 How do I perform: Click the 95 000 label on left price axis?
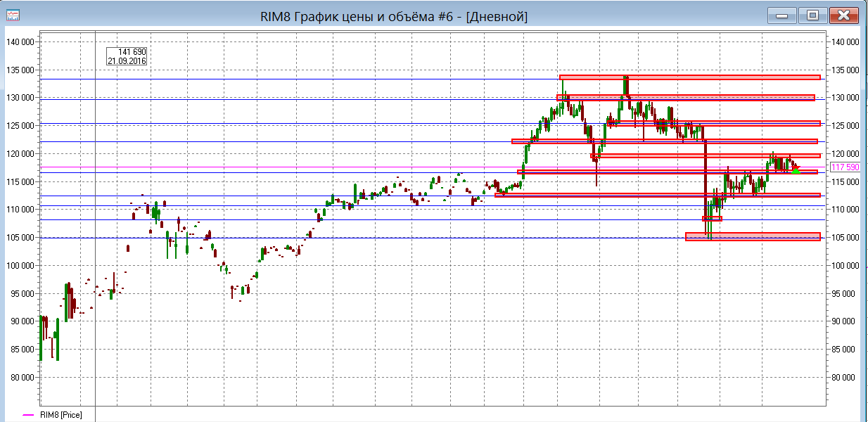click(x=22, y=293)
